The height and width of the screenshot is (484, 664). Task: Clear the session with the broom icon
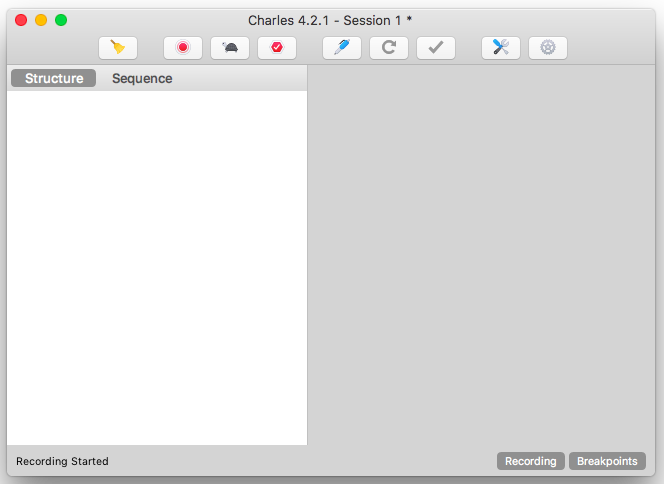coord(118,47)
